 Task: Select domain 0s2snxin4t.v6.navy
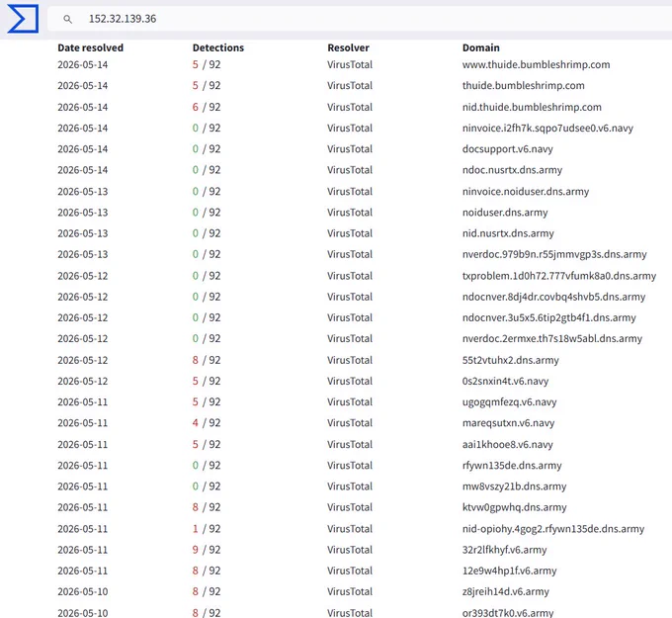tap(505, 382)
